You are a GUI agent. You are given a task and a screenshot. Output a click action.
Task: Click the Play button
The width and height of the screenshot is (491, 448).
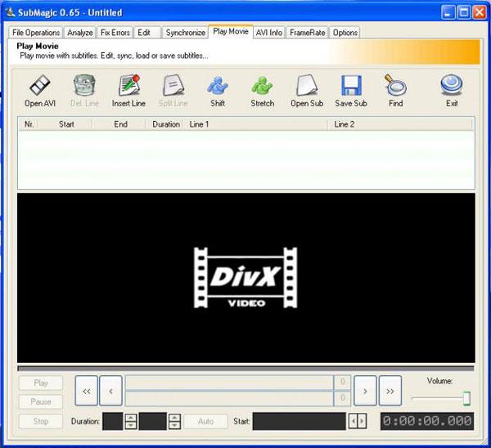click(x=41, y=383)
